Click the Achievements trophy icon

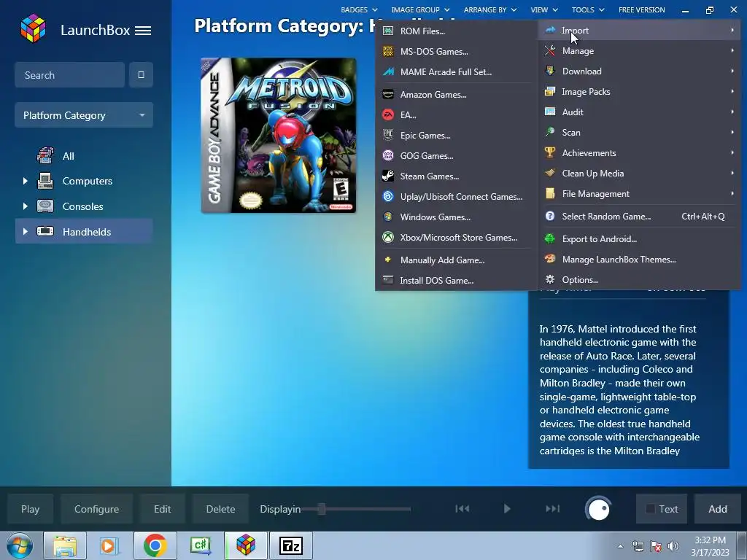(x=550, y=153)
